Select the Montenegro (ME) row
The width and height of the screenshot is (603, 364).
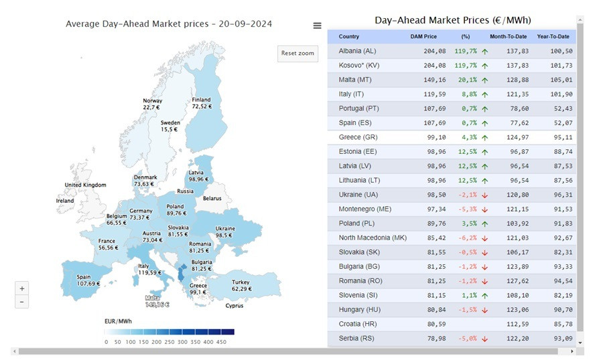pos(452,209)
